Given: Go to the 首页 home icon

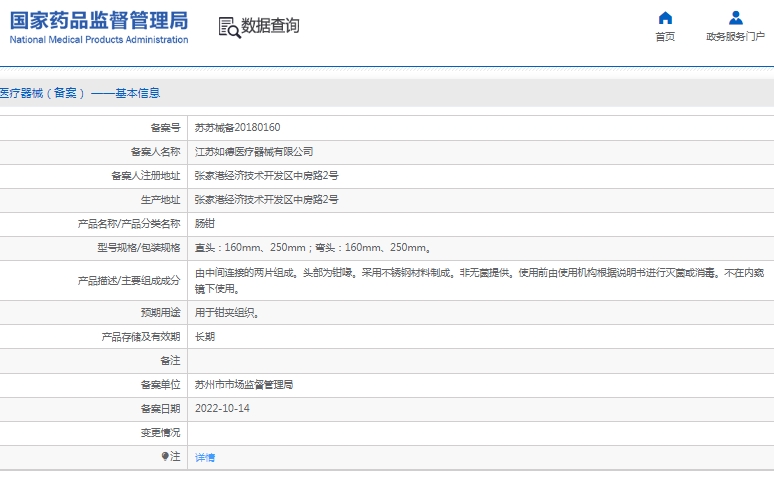Looking at the screenshot, I should pyautogui.click(x=665, y=18).
